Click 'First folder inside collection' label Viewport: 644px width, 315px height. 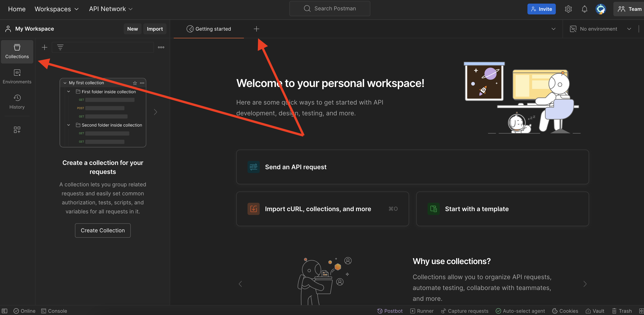109,92
